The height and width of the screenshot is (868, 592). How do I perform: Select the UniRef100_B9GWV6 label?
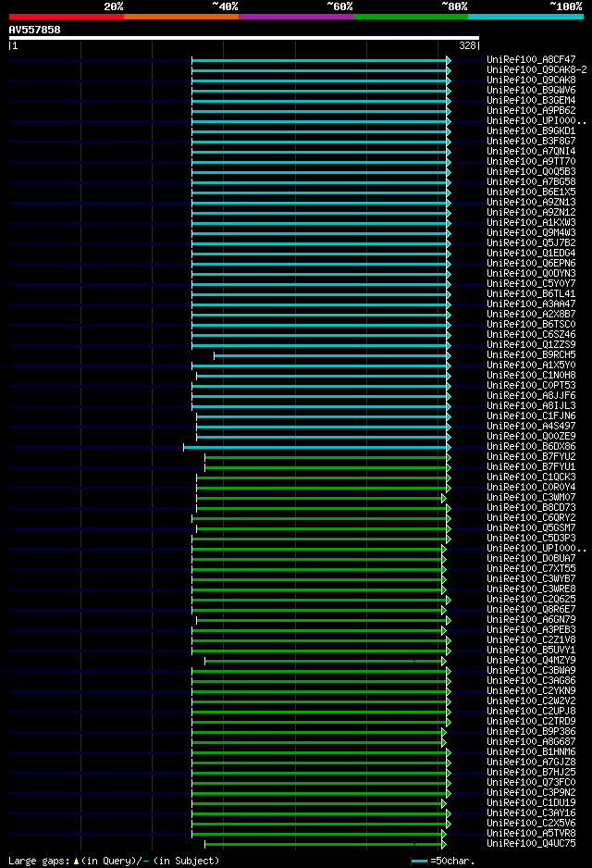[x=531, y=91]
